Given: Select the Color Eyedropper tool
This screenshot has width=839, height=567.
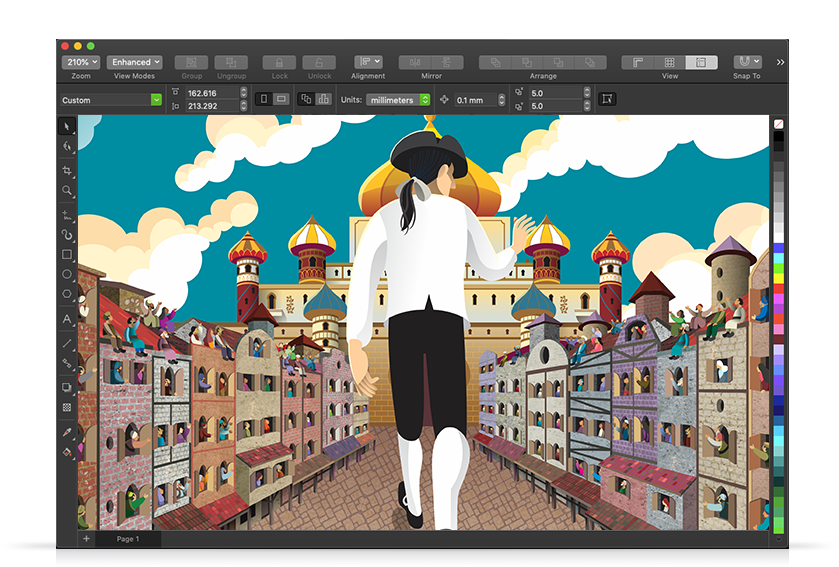Looking at the screenshot, I should point(67,432).
